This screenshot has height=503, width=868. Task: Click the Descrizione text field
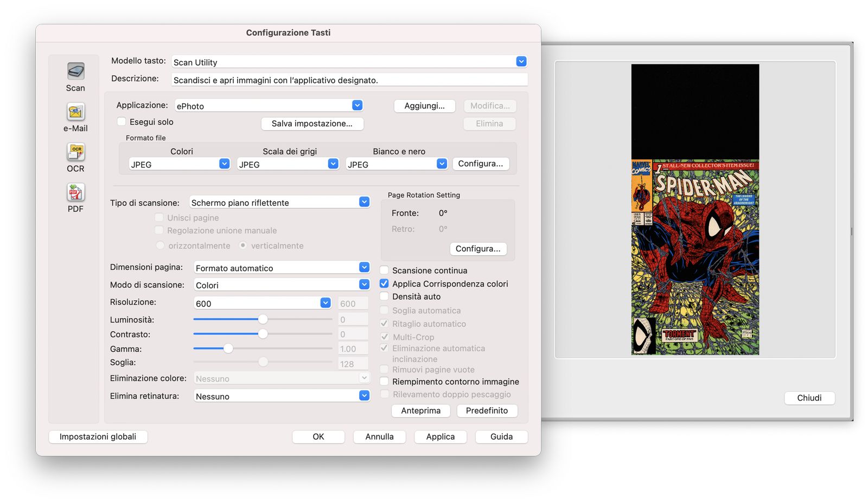pos(349,80)
